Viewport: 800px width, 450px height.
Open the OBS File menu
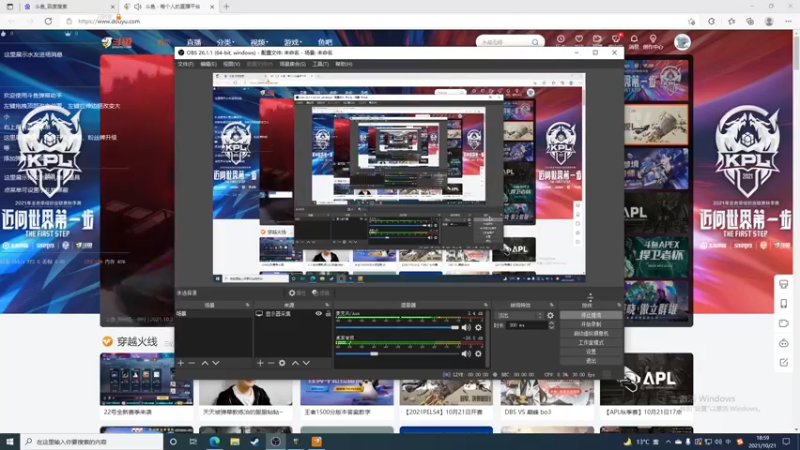pos(185,64)
